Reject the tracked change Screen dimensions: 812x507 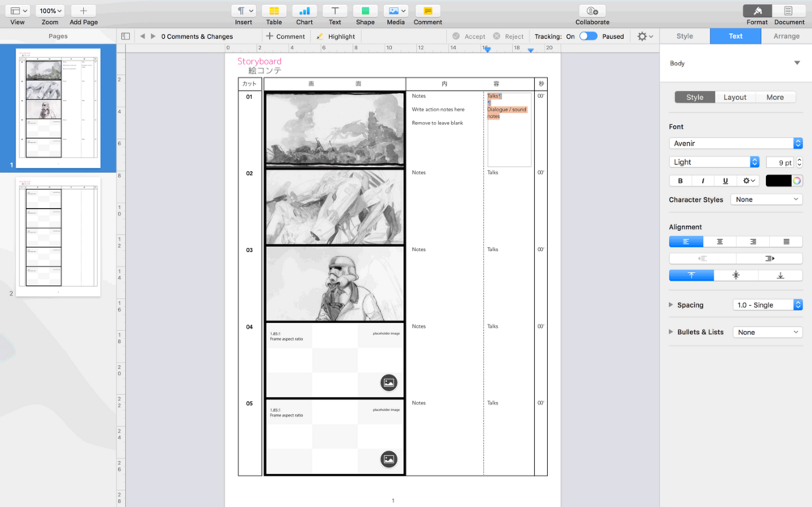508,36
